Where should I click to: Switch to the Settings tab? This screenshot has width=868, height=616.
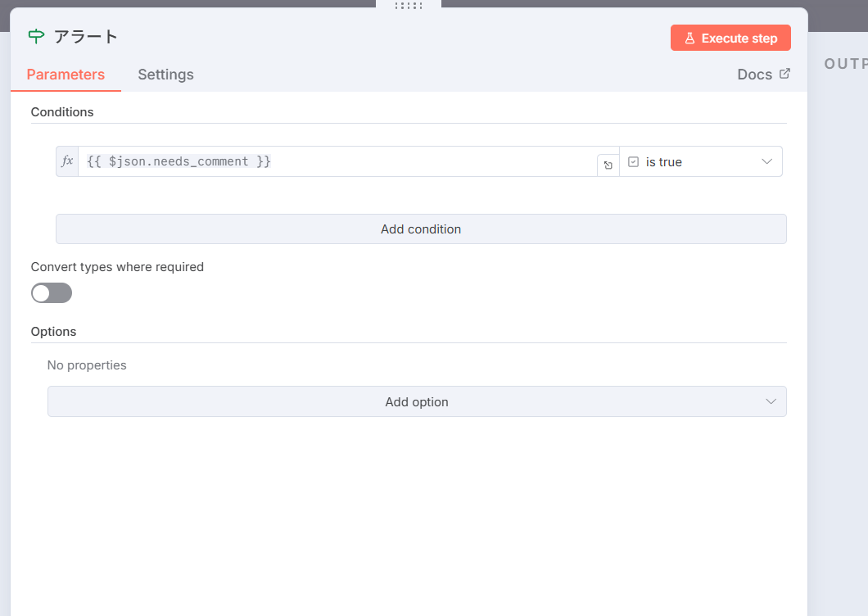click(x=165, y=75)
